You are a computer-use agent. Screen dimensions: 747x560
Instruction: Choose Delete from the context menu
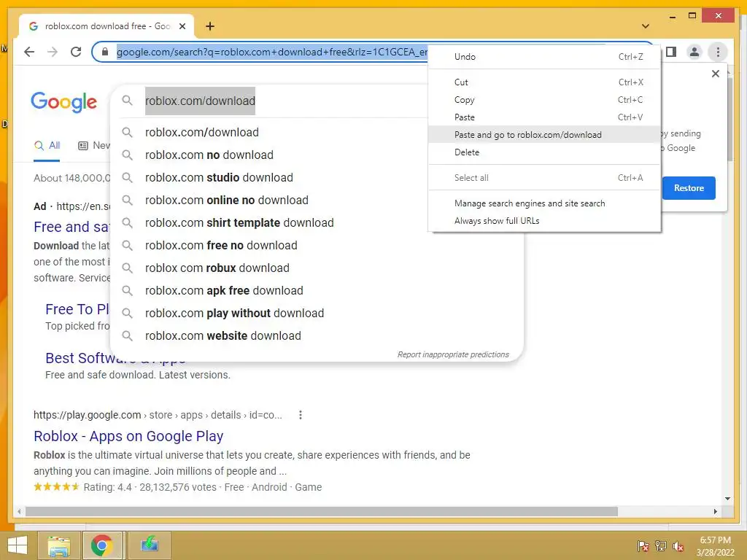click(x=544, y=152)
